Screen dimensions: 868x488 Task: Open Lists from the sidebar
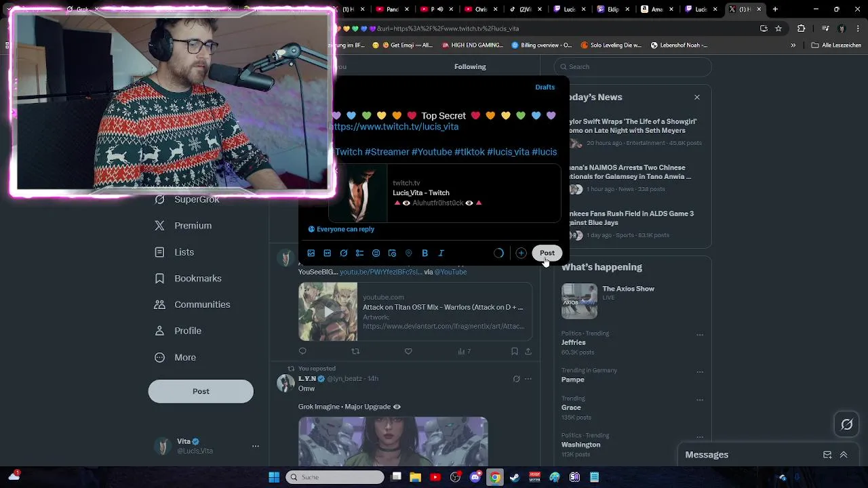coord(174,252)
